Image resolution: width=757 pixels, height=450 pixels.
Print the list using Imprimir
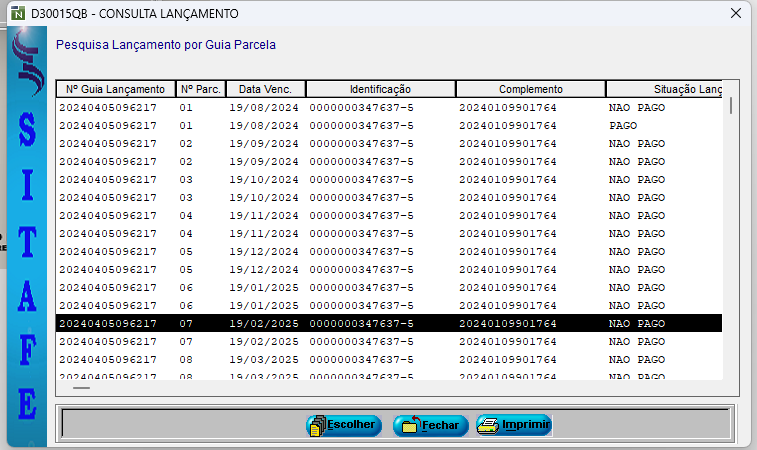(x=514, y=425)
